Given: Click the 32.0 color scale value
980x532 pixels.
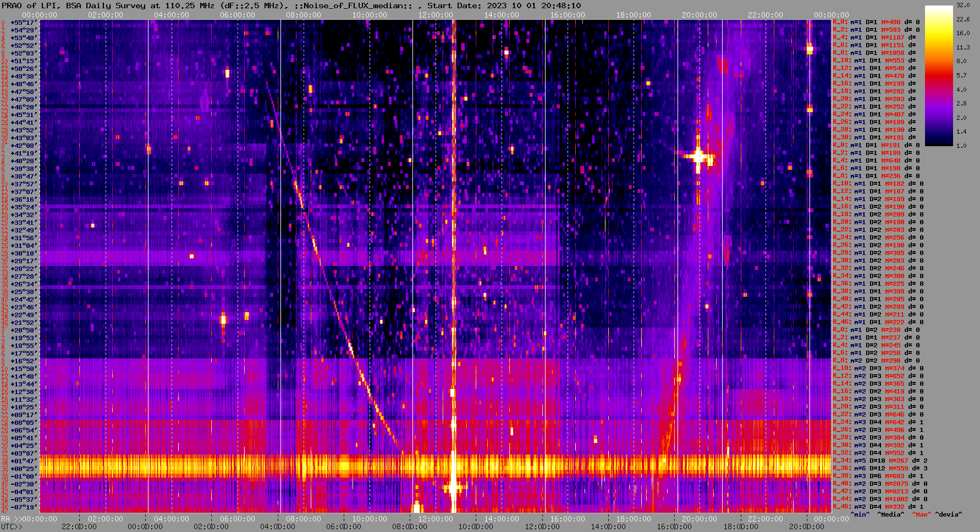Looking at the screenshot, I should [963, 5].
